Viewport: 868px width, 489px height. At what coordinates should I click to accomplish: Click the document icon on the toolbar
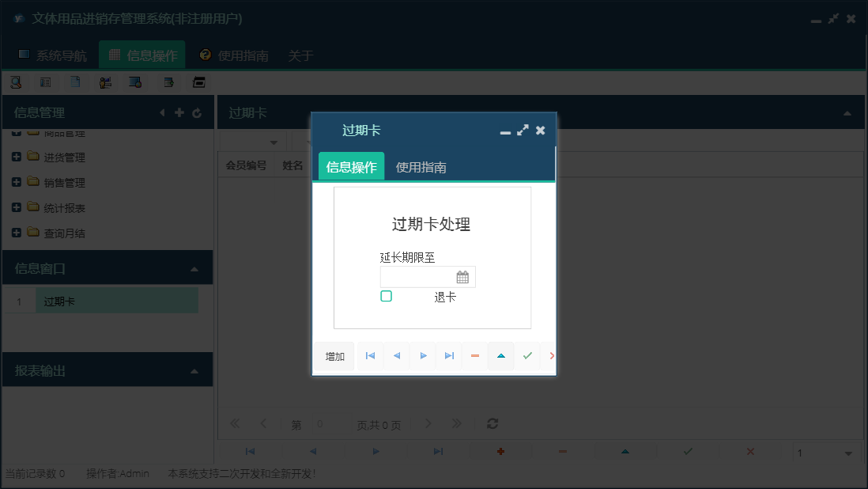pyautogui.click(x=75, y=81)
